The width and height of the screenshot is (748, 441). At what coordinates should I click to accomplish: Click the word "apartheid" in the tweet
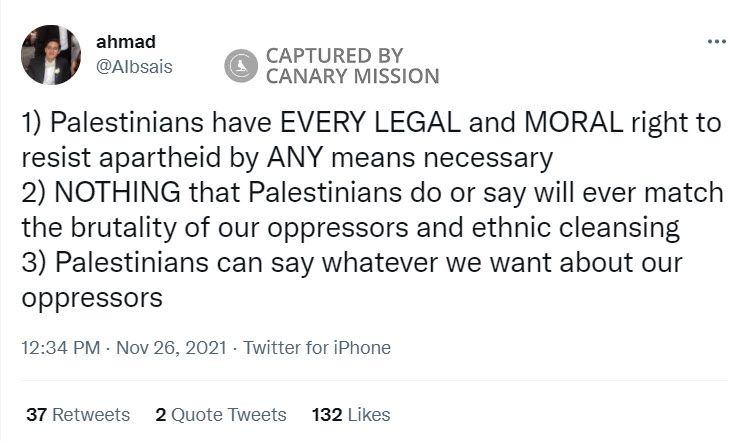pyautogui.click(x=165, y=158)
